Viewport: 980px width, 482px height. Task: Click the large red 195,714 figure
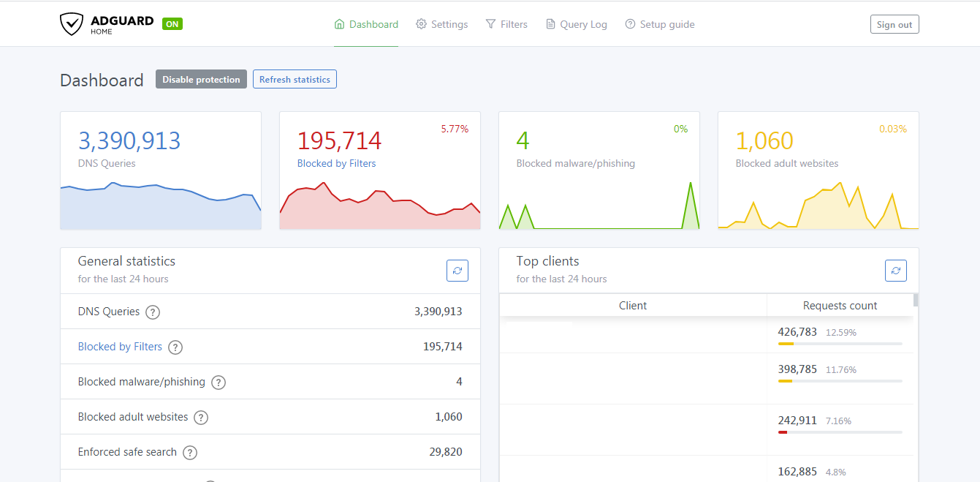coord(340,140)
